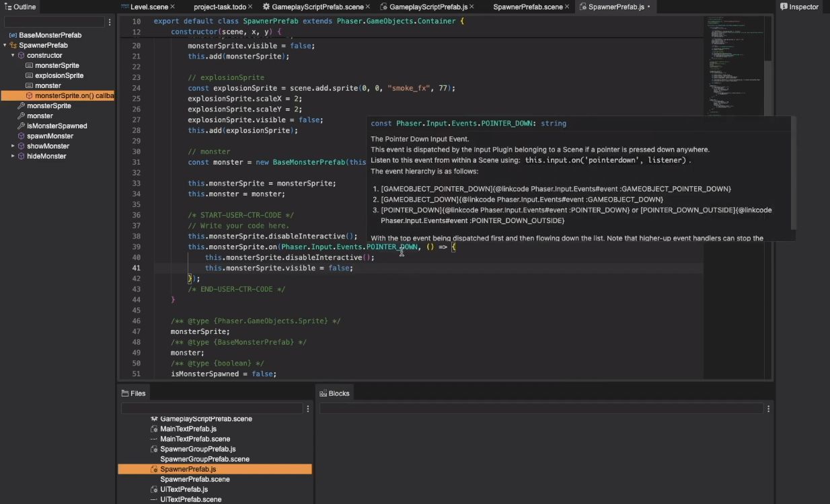The height and width of the screenshot is (504, 830).
Task: Select UiTextPrefab.js in the Files panel
Action: pyautogui.click(x=184, y=489)
